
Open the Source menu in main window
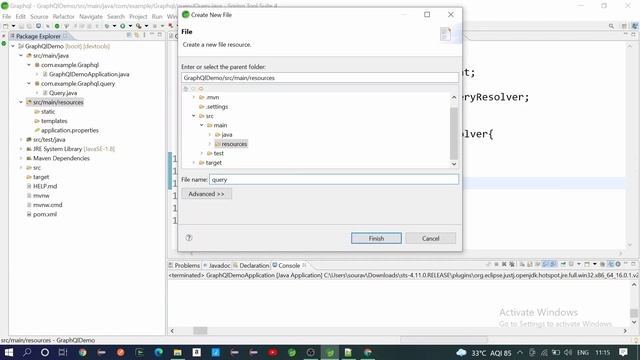[39, 16]
